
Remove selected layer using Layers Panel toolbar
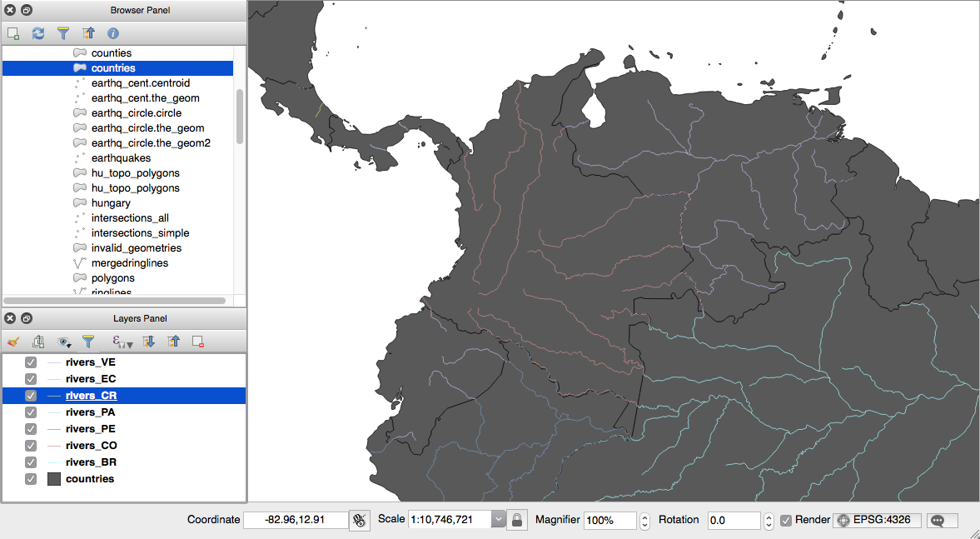click(x=198, y=342)
